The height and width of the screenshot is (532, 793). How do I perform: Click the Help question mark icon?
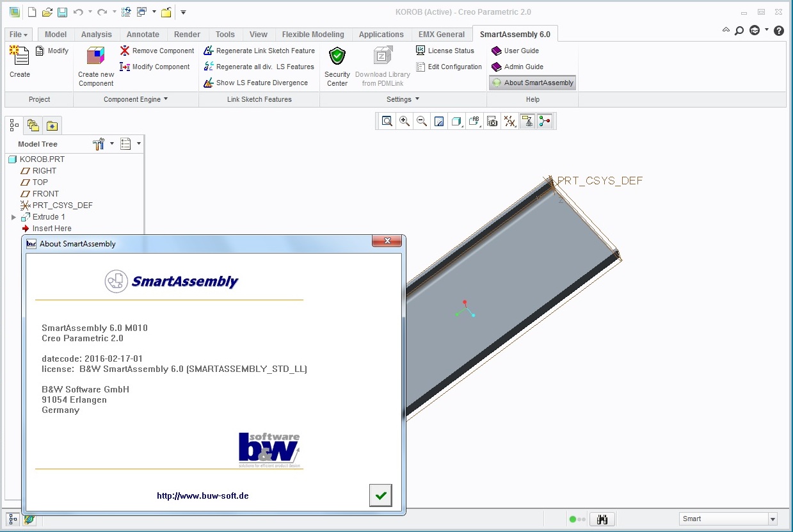(x=779, y=30)
